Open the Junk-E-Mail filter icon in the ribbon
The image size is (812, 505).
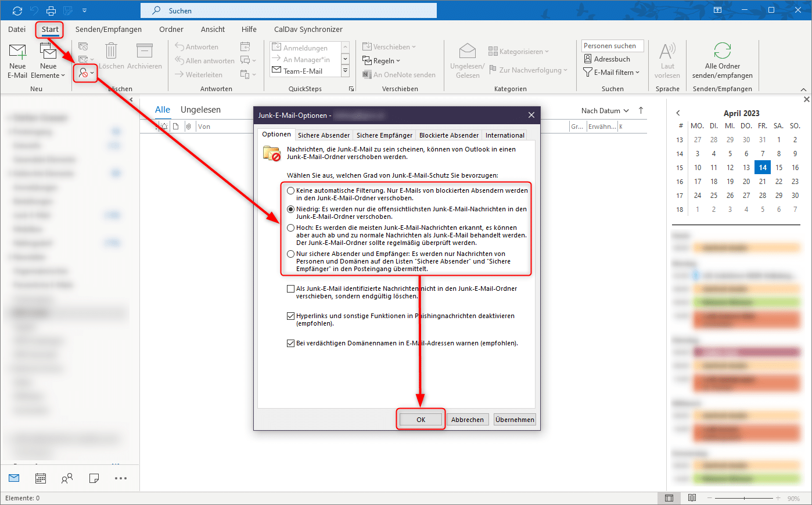click(84, 73)
